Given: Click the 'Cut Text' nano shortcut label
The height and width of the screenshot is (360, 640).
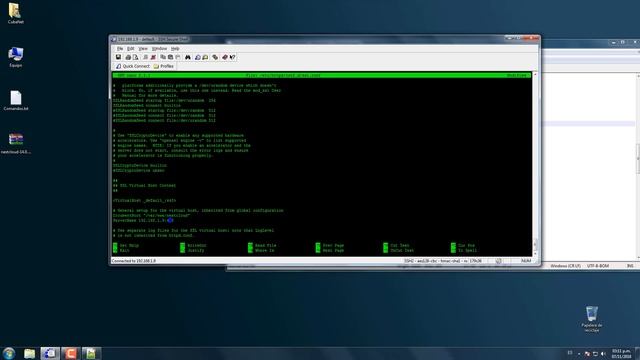Looking at the screenshot, I should (x=400, y=245).
